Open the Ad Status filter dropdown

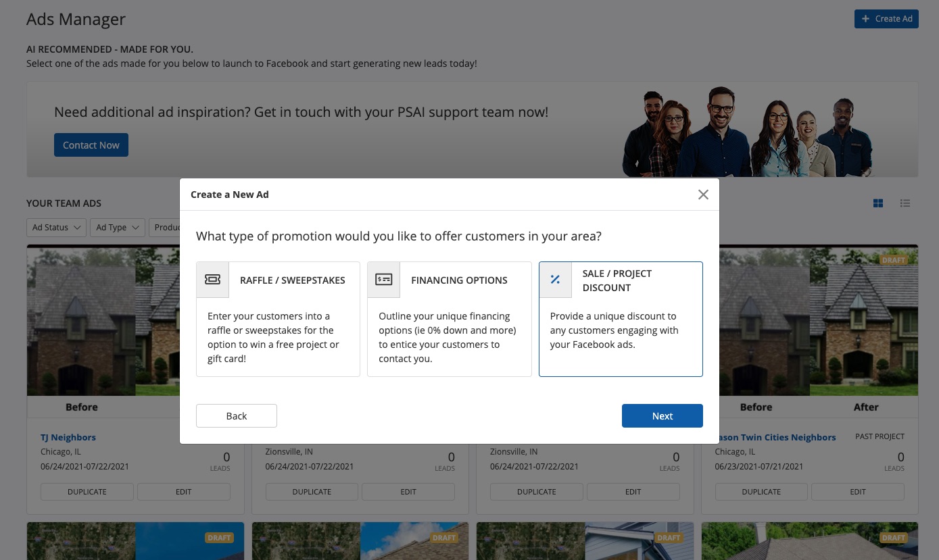point(57,228)
